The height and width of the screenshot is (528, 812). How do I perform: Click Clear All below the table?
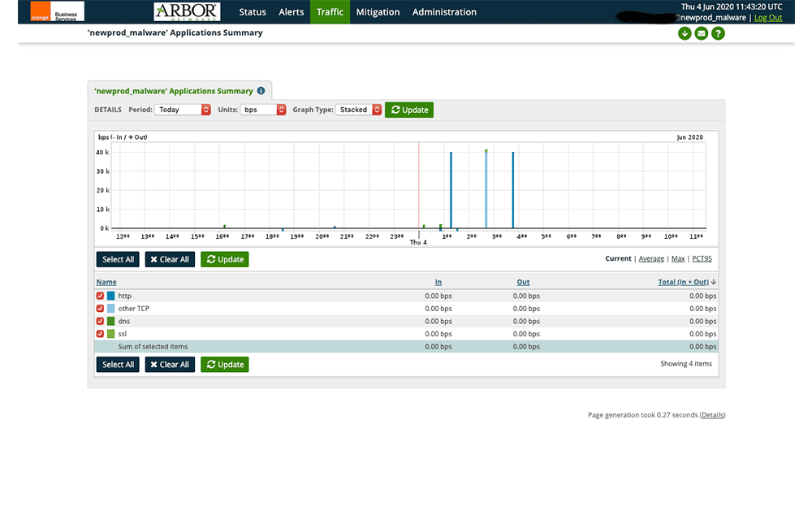click(x=170, y=364)
